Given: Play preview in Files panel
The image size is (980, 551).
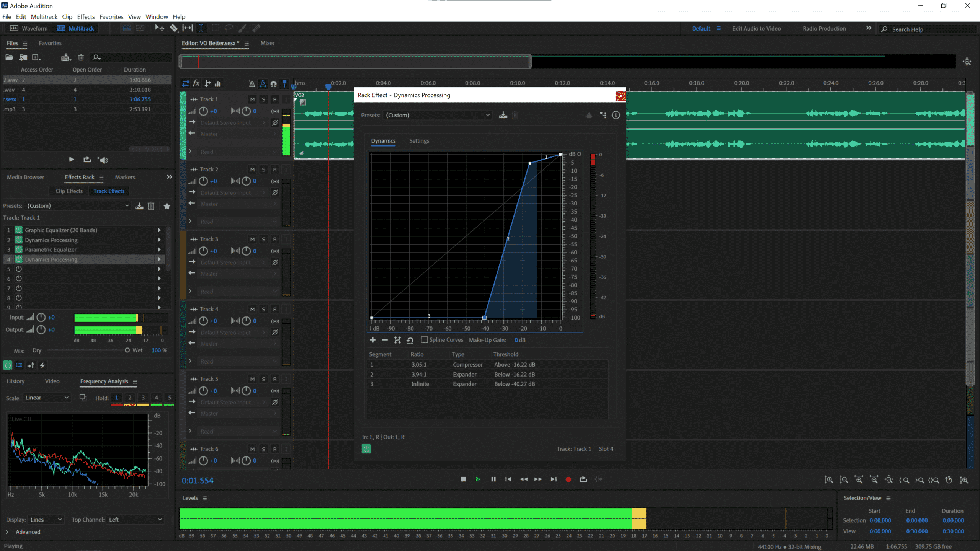Looking at the screenshot, I should click(x=71, y=160).
